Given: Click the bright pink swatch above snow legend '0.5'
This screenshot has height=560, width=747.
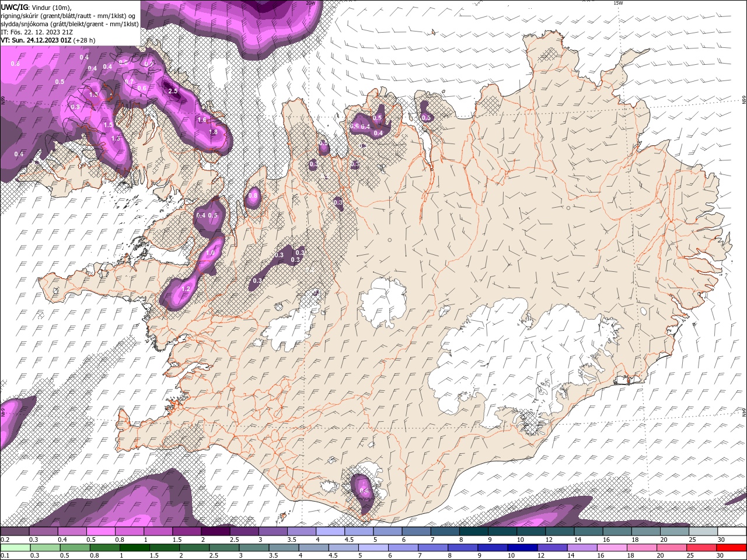Looking at the screenshot, I should click(101, 531).
